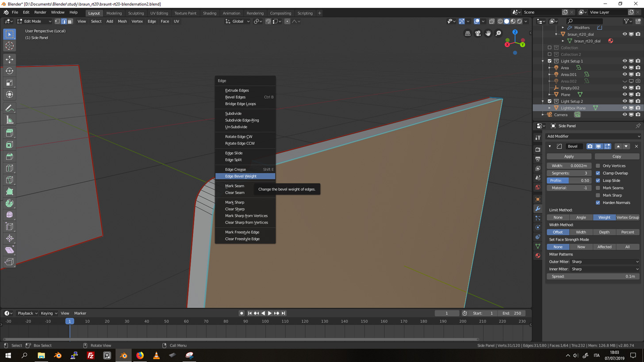The width and height of the screenshot is (644, 362).
Task: Collapse the Bevel modifier panel
Action: tap(550, 146)
